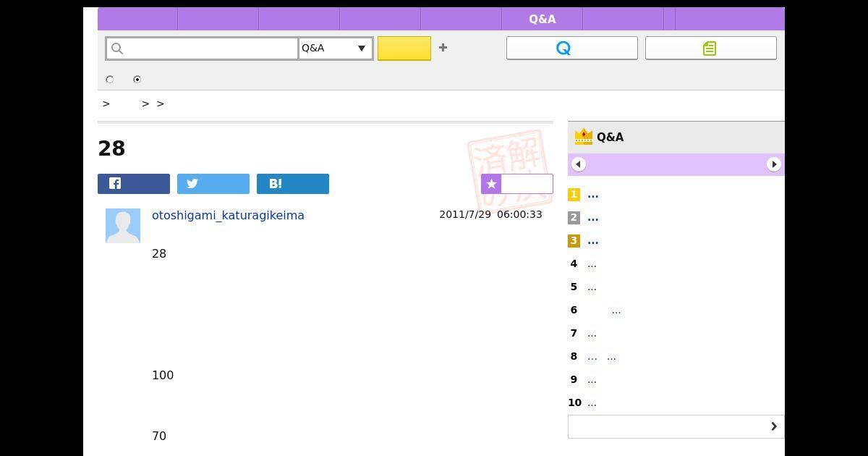Screen dimensions: 868x456
Task: Open the rank 1 gold ranking entry
Action: [593, 195]
